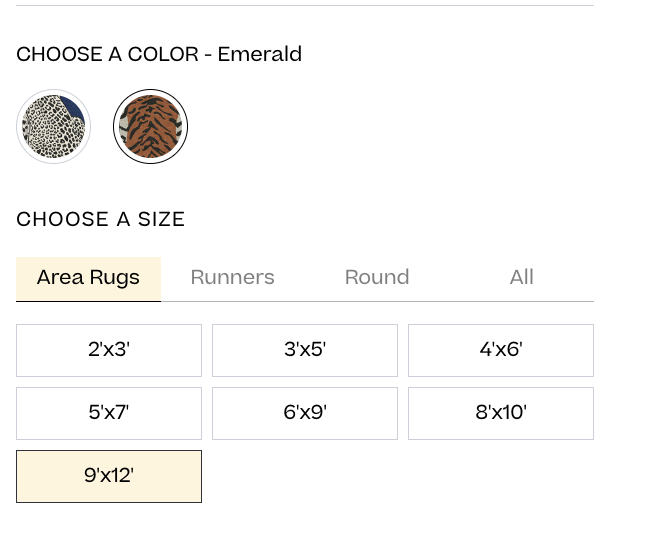Image resolution: width=656 pixels, height=538 pixels.
Task: Click the largest area rug size box
Action: (x=109, y=477)
